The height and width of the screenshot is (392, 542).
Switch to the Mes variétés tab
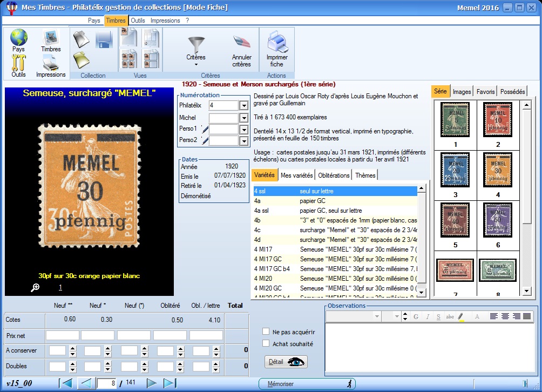[x=296, y=175]
